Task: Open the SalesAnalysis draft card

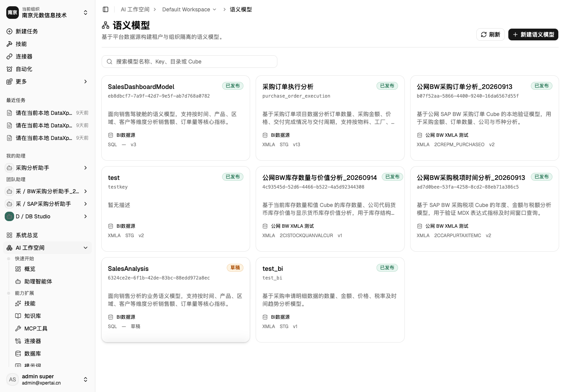Action: point(175,300)
